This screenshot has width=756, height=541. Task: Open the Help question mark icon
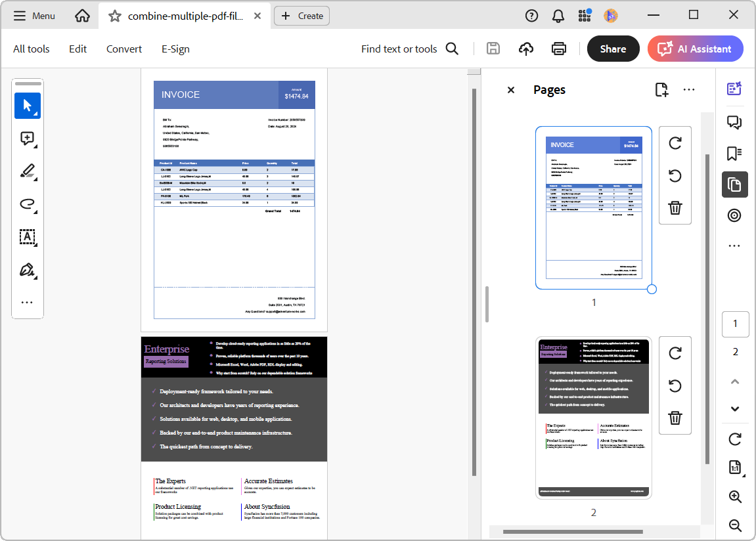pos(531,16)
